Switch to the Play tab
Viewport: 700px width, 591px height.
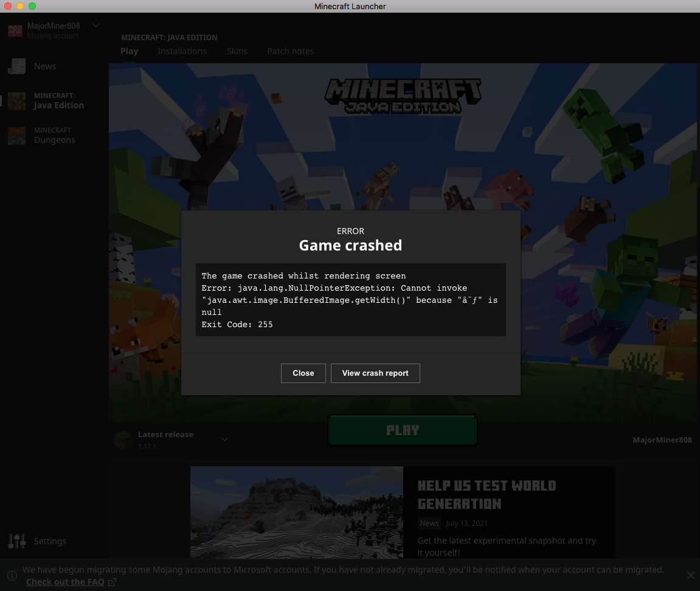129,51
